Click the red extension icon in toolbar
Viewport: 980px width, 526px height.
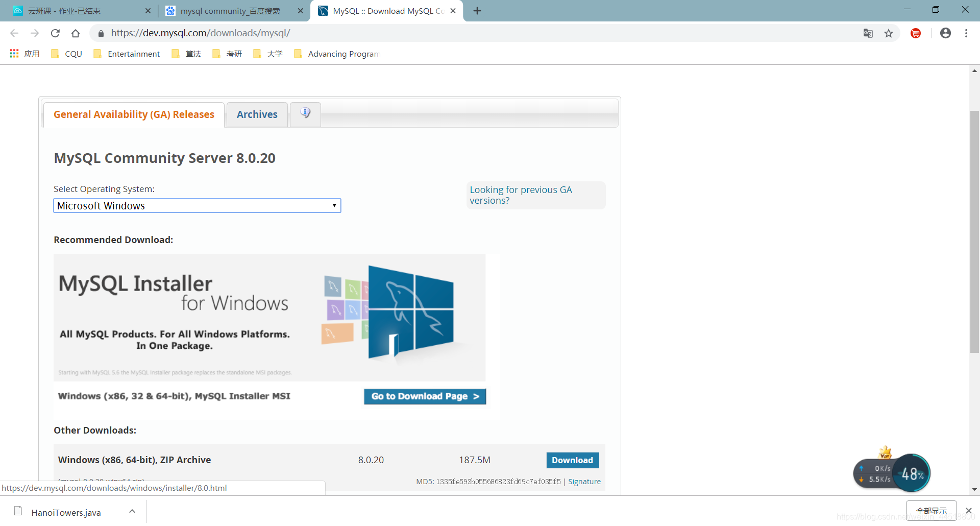pyautogui.click(x=916, y=33)
